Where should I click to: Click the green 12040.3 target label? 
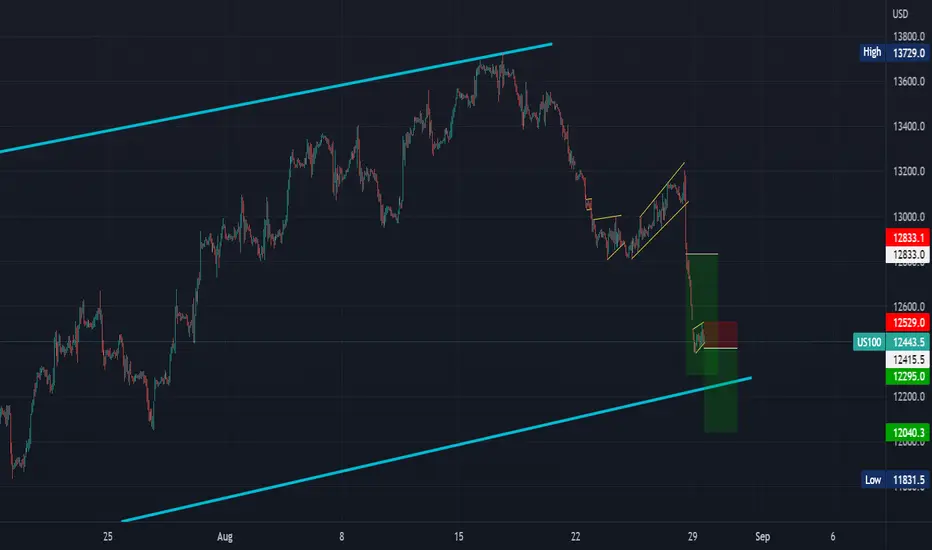[908, 432]
